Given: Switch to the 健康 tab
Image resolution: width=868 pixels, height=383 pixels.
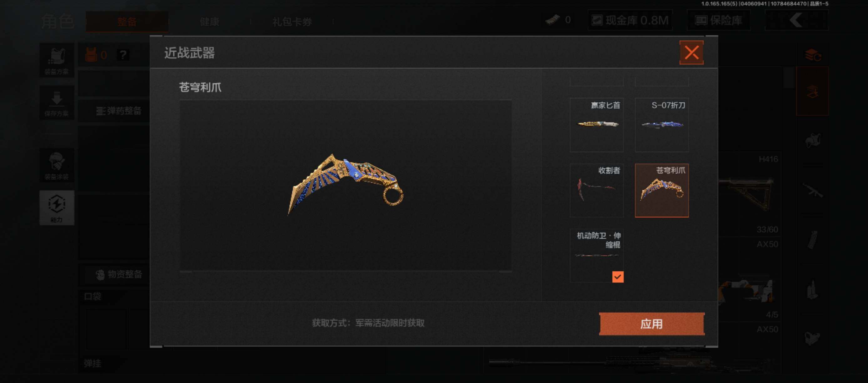Looking at the screenshot, I should (209, 22).
